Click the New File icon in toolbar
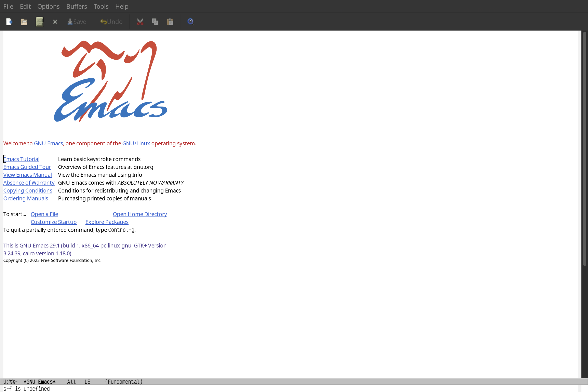 tap(9, 21)
